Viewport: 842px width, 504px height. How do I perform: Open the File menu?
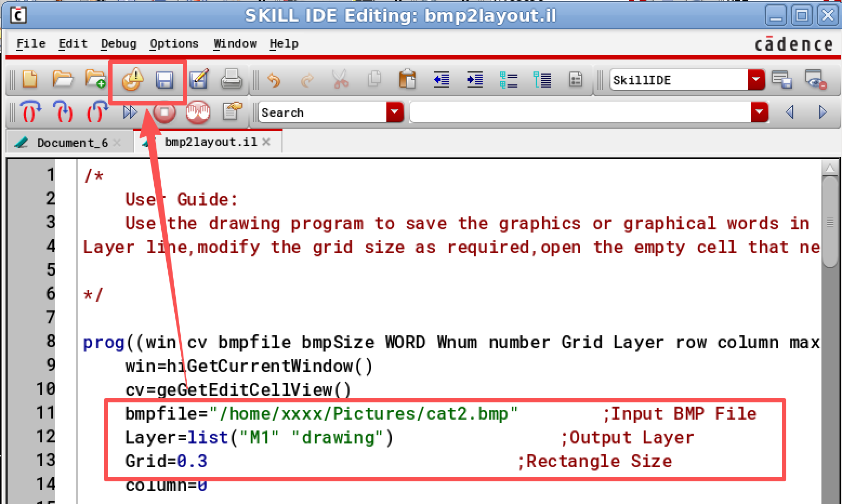pos(31,44)
